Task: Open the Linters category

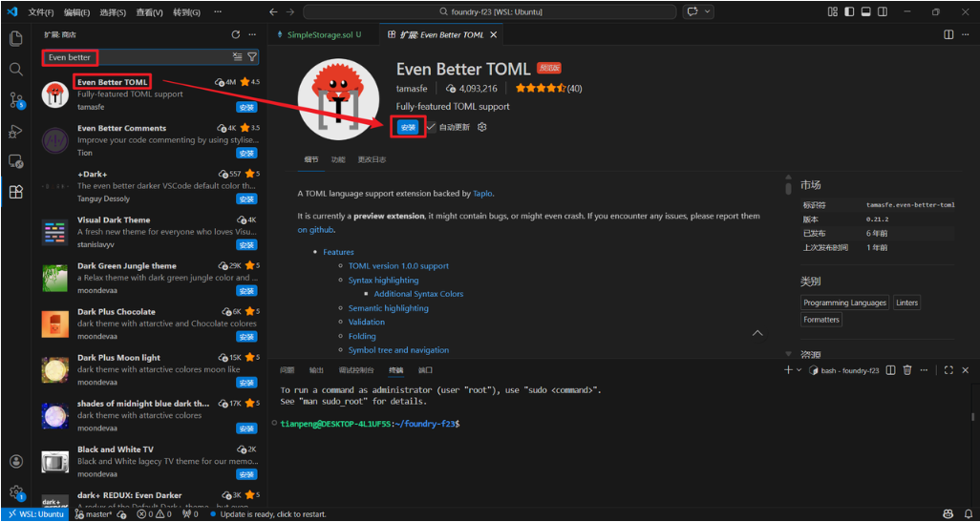Action: coord(906,303)
